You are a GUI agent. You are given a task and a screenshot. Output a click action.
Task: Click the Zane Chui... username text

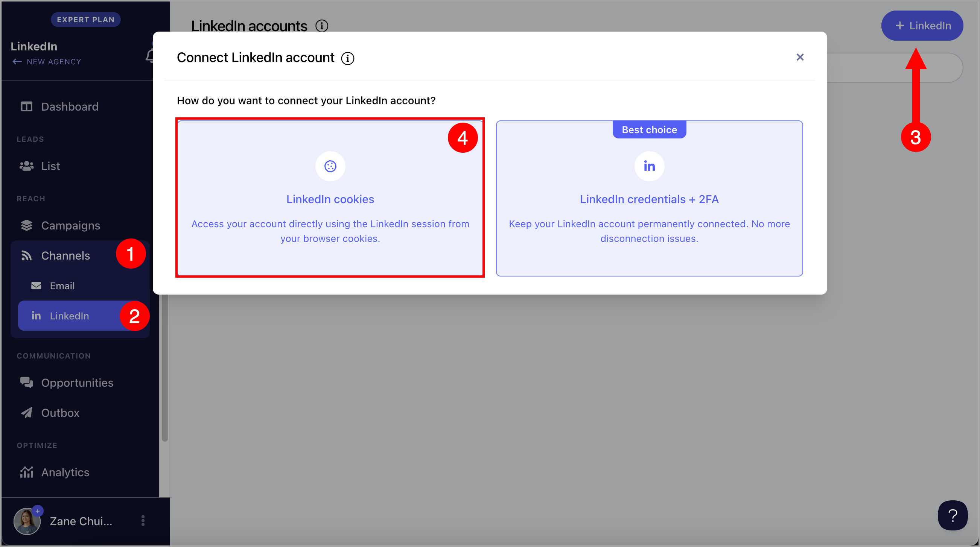[x=81, y=521]
